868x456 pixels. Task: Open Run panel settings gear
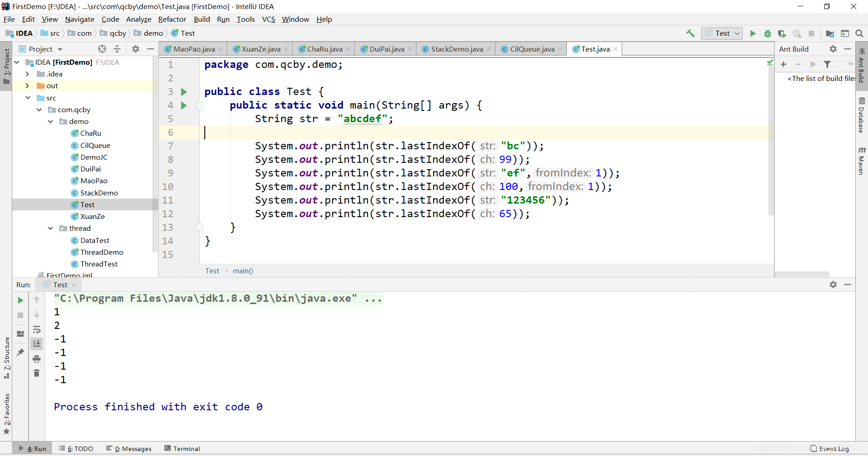click(x=833, y=285)
